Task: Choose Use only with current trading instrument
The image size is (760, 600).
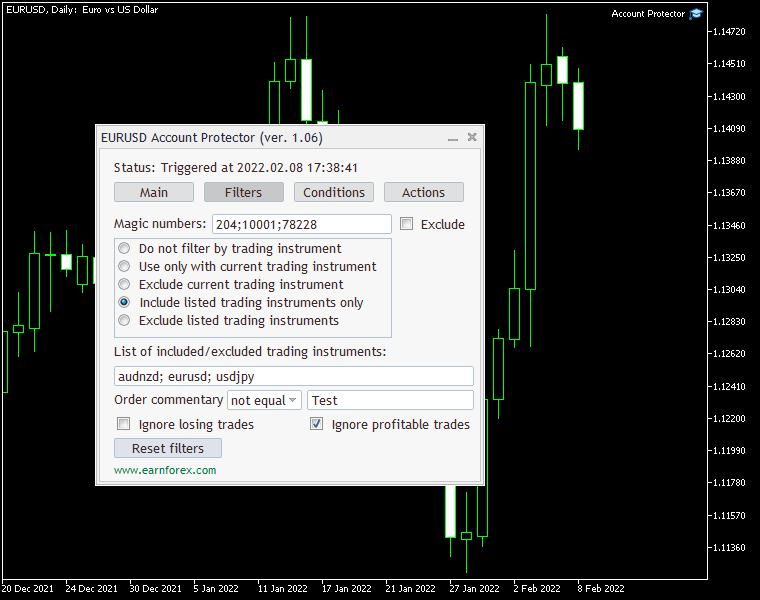Action: (124, 266)
